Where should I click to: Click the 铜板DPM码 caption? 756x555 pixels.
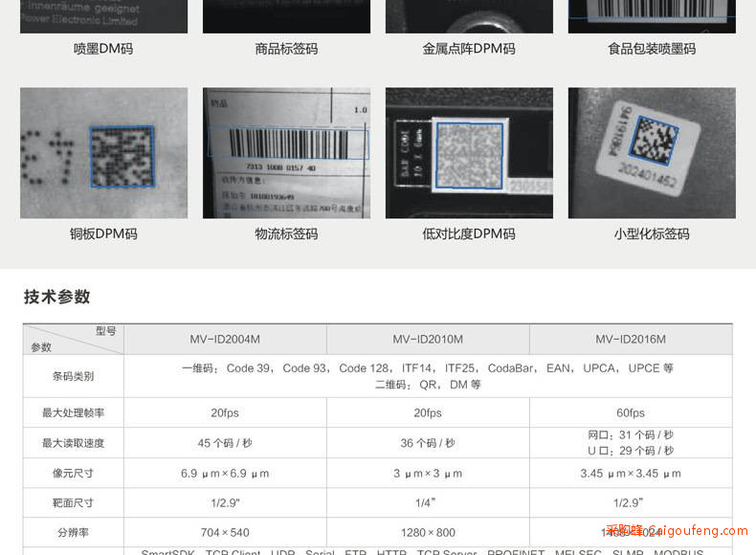[x=103, y=233]
